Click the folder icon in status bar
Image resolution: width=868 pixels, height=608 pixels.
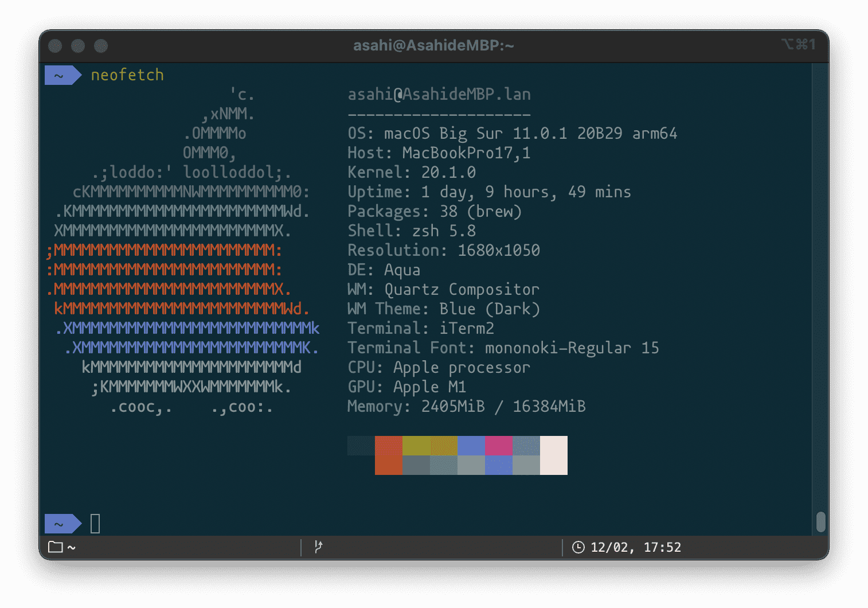[x=55, y=547]
